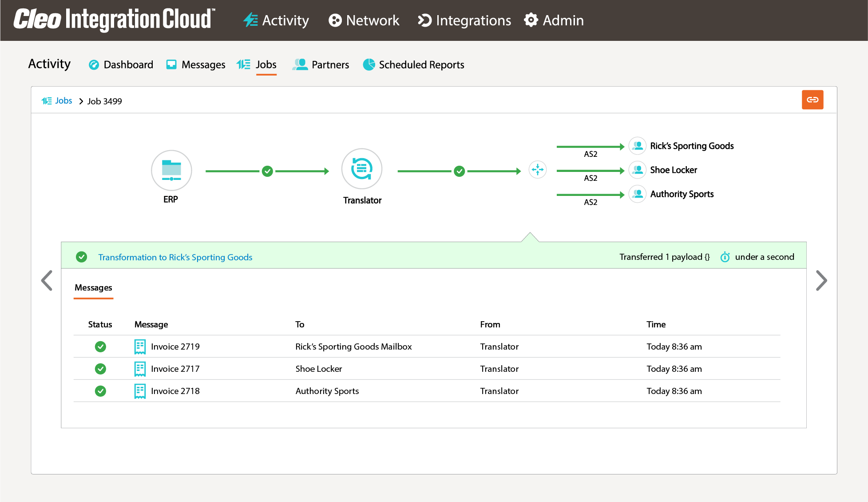Click the success indicator on the Transformation banner
This screenshot has width=868, height=502.
tap(82, 257)
